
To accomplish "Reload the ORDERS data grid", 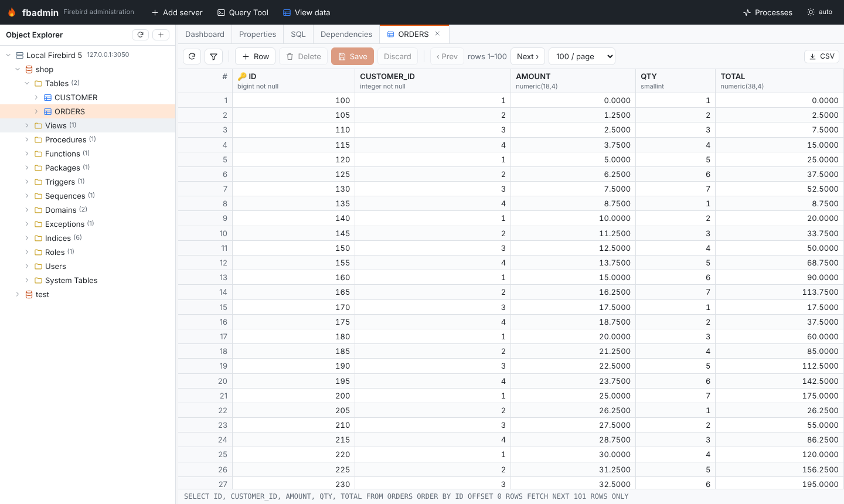I will pyautogui.click(x=192, y=56).
